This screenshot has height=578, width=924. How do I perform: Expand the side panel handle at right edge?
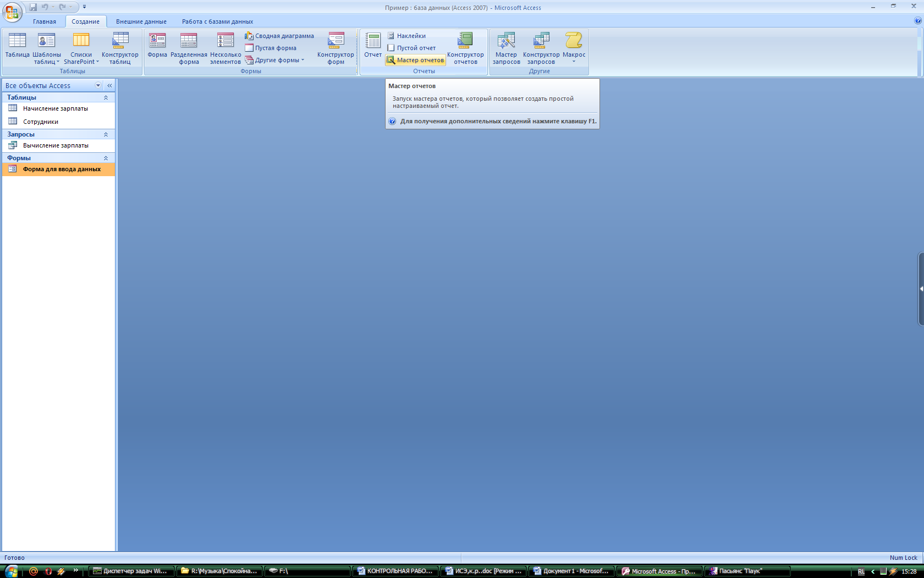921,288
